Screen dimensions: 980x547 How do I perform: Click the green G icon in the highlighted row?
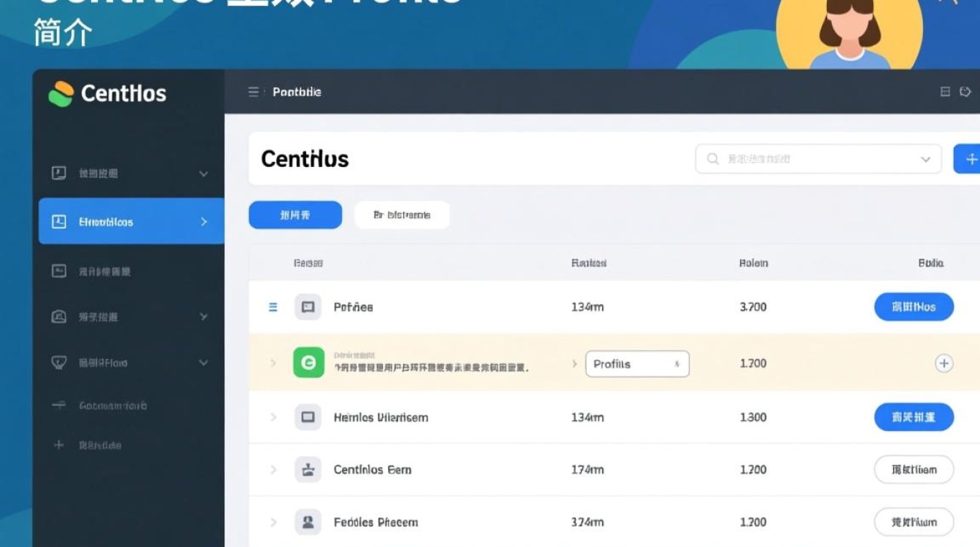click(x=308, y=362)
